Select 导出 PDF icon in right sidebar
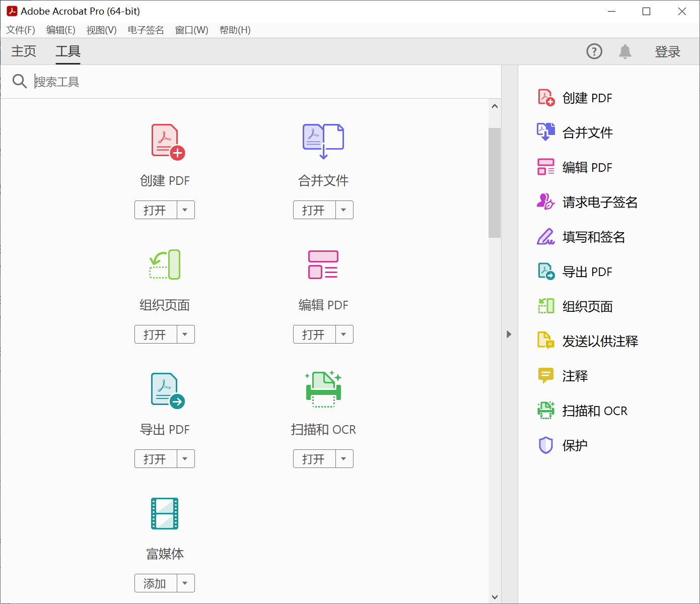The height and width of the screenshot is (604, 700). click(x=546, y=272)
